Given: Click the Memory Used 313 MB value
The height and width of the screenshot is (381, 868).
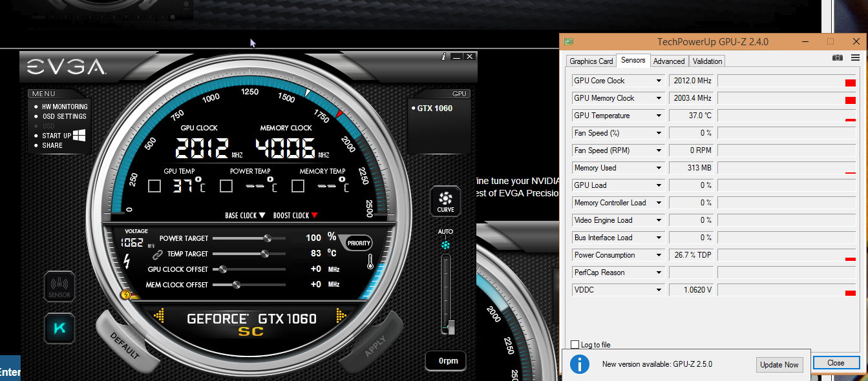Looking at the screenshot, I should pyautogui.click(x=692, y=168).
